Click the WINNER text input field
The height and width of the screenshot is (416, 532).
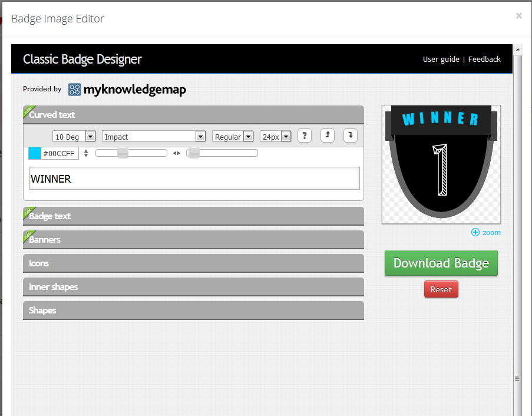point(194,178)
